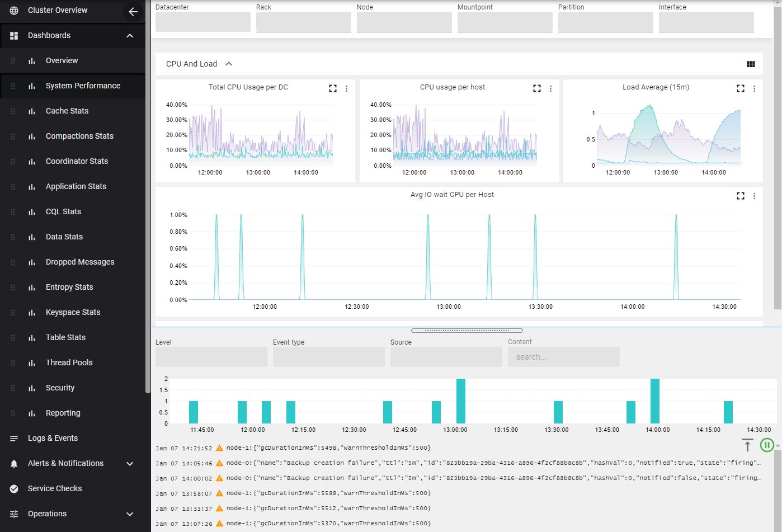Expand Alerts & Notifications submenu
Screen dimensions: 782x532
[130, 464]
